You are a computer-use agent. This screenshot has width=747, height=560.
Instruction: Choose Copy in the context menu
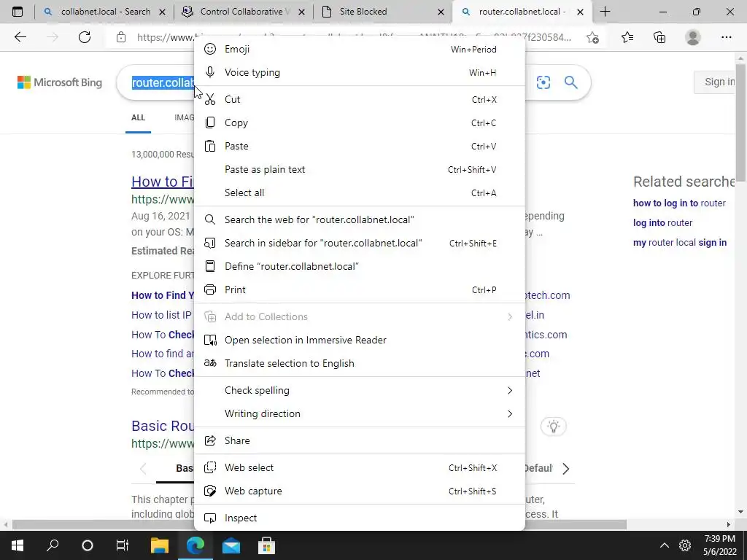[x=359, y=122]
